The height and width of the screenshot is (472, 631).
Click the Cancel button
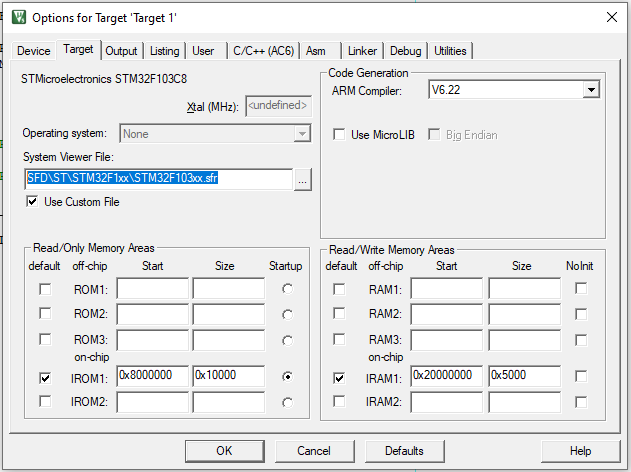click(314, 451)
